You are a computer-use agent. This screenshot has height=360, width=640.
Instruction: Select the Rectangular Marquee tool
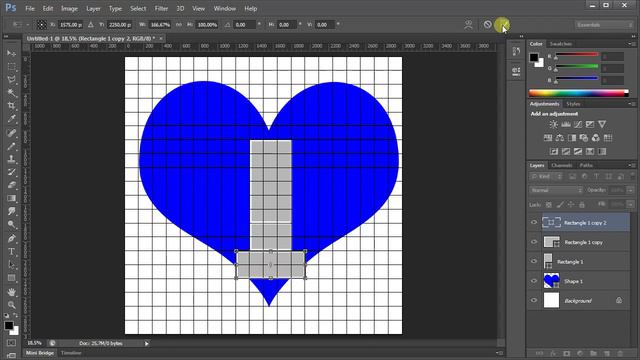[x=11, y=67]
